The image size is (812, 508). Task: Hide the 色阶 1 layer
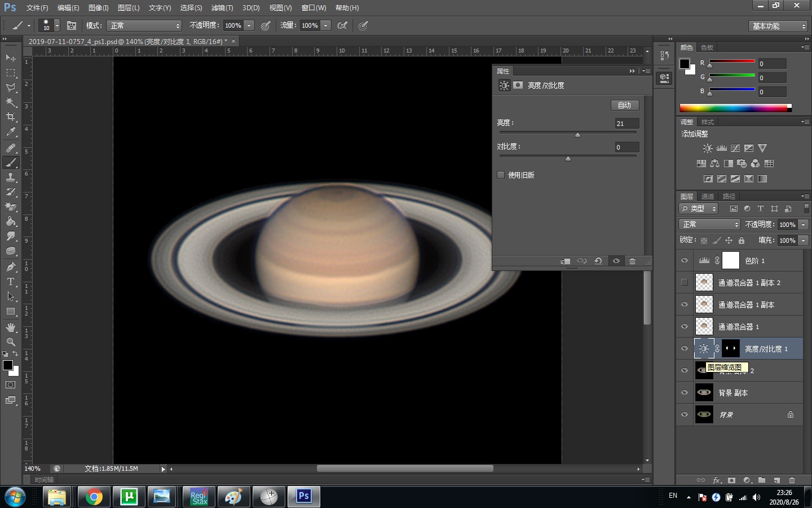pos(685,260)
